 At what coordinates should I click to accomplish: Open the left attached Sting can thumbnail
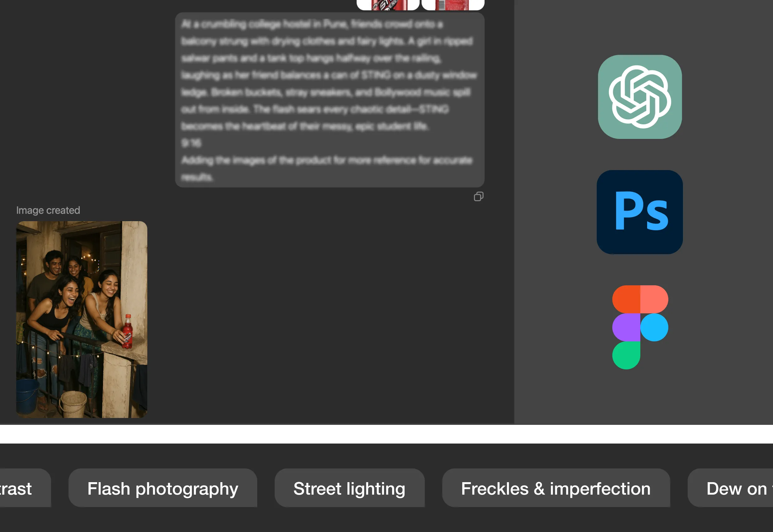tap(387, 5)
